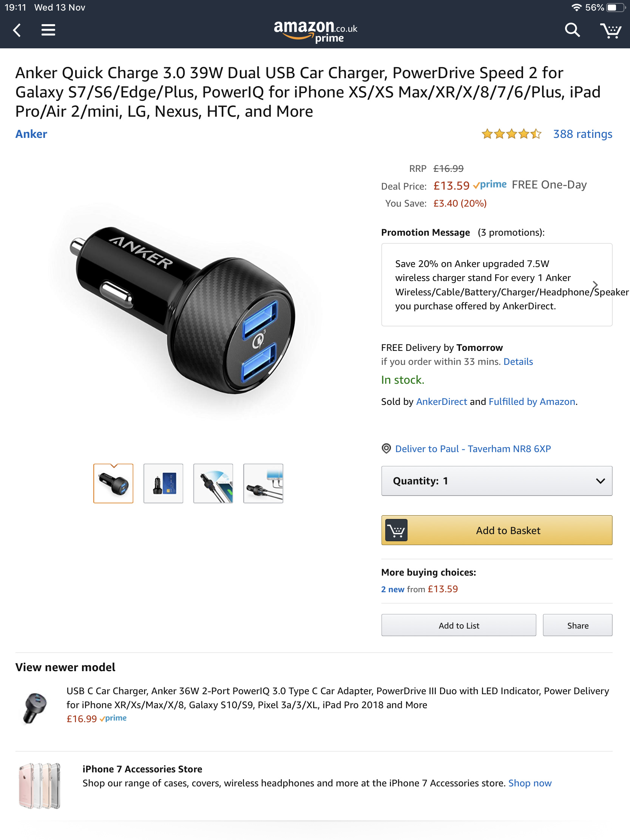Expand the promotion message chevron
This screenshot has height=840, width=630.
tap(595, 285)
